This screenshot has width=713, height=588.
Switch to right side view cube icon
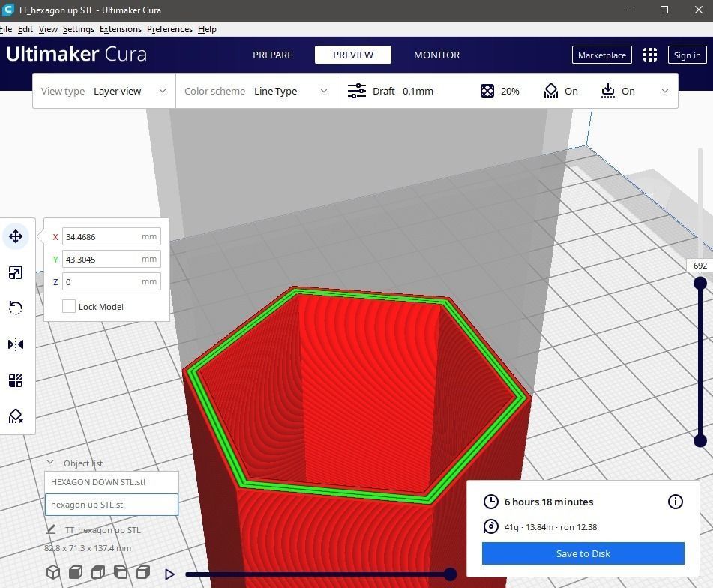click(143, 572)
